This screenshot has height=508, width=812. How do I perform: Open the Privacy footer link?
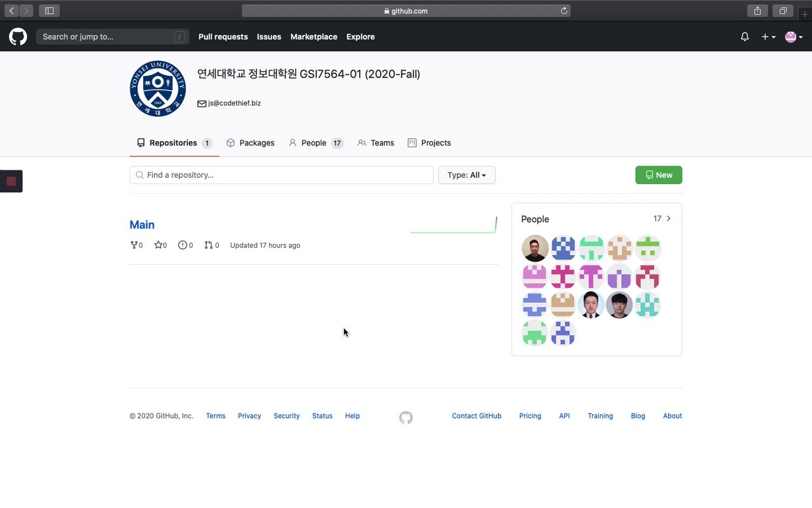pyautogui.click(x=249, y=416)
